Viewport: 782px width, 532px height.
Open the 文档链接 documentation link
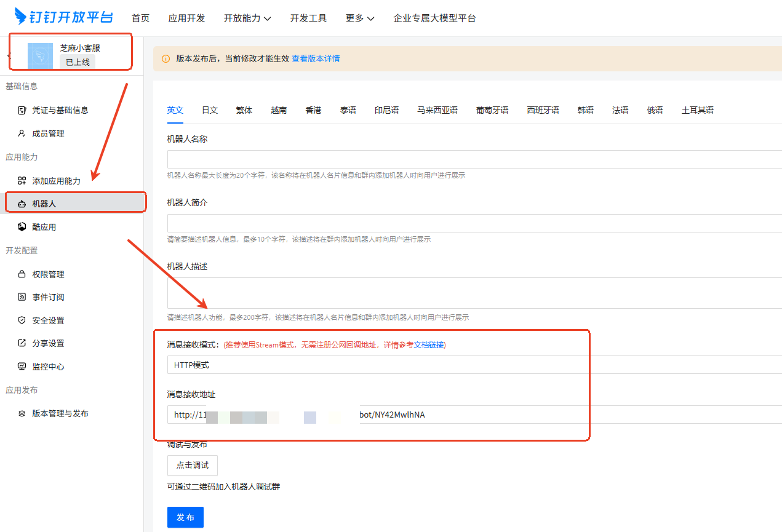[428, 345]
